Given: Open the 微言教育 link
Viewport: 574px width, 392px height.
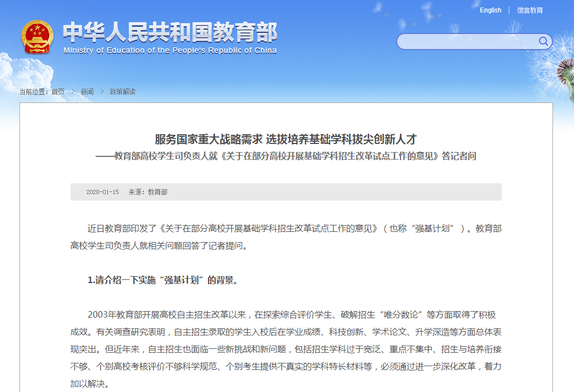Looking at the screenshot, I should (530, 10).
